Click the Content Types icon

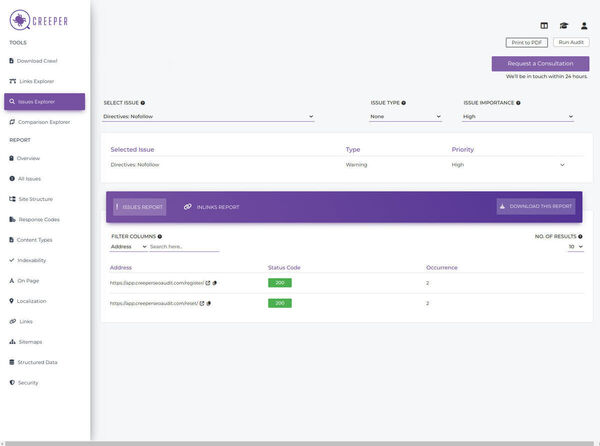pos(11,240)
